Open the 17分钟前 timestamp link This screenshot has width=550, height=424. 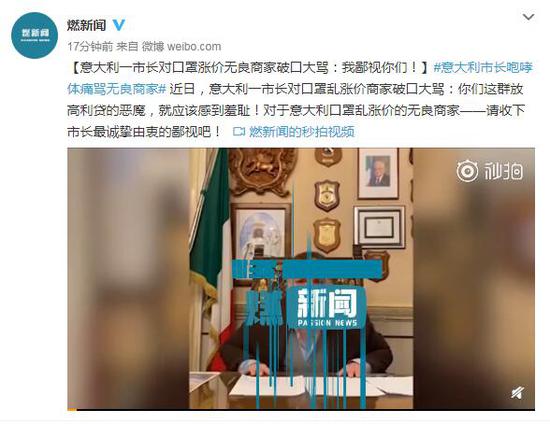coord(90,46)
